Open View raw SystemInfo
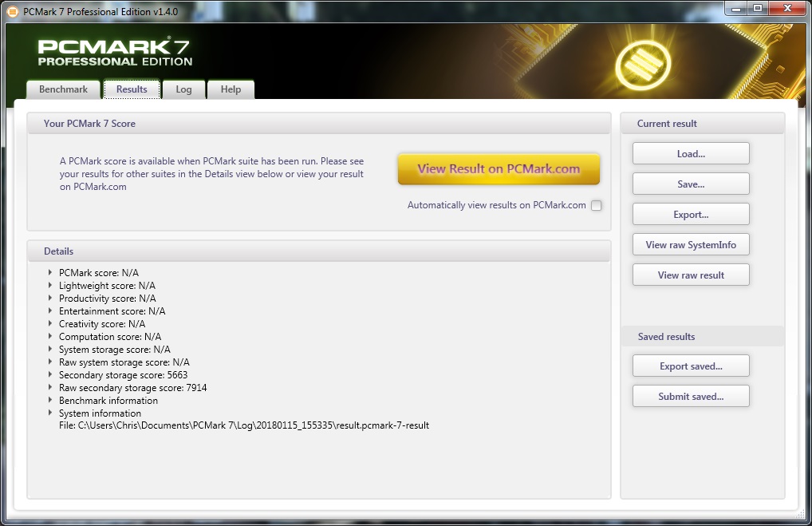Screen dimensions: 812x526 [x=691, y=244]
